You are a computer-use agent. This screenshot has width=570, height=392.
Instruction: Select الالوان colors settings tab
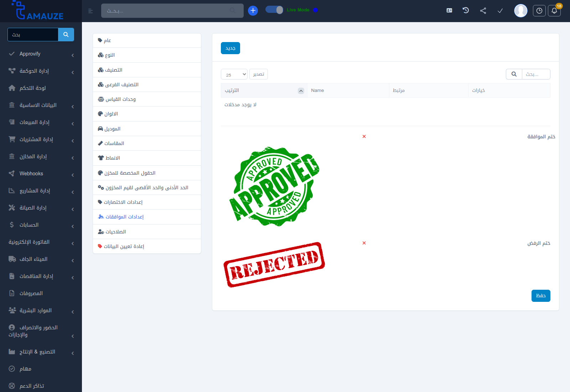(x=147, y=114)
